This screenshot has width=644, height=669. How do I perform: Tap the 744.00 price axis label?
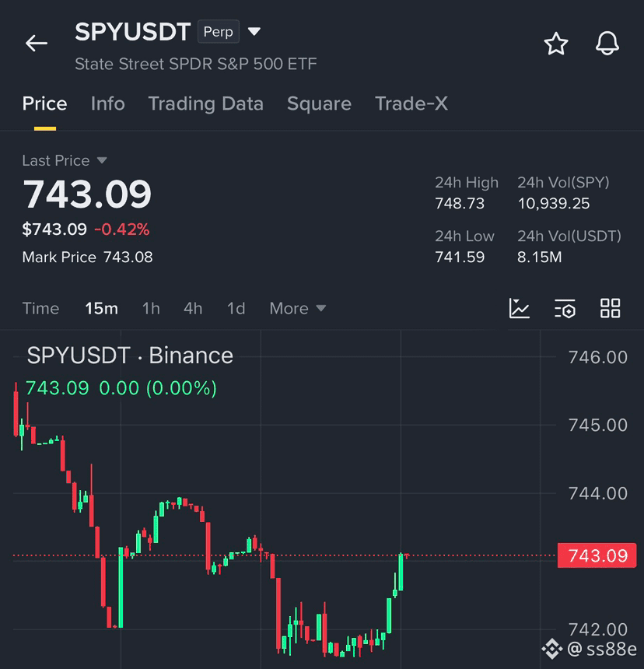(x=597, y=493)
